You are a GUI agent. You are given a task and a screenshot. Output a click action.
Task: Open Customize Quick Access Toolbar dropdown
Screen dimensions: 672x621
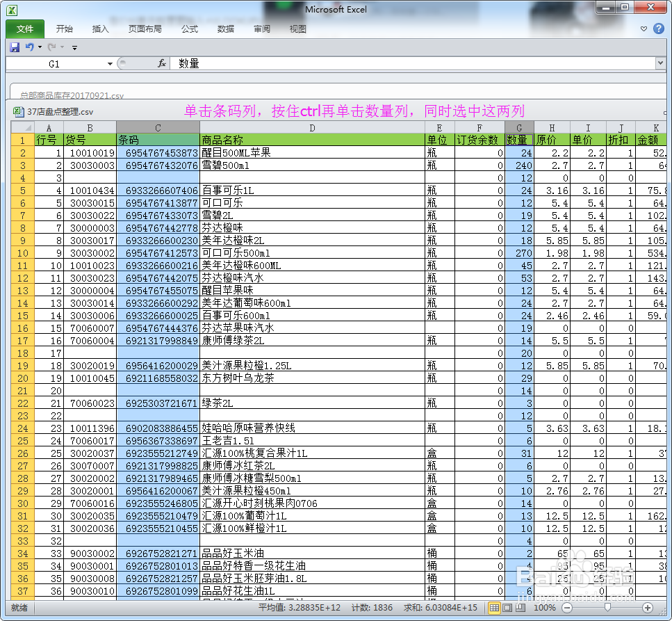coord(74,47)
